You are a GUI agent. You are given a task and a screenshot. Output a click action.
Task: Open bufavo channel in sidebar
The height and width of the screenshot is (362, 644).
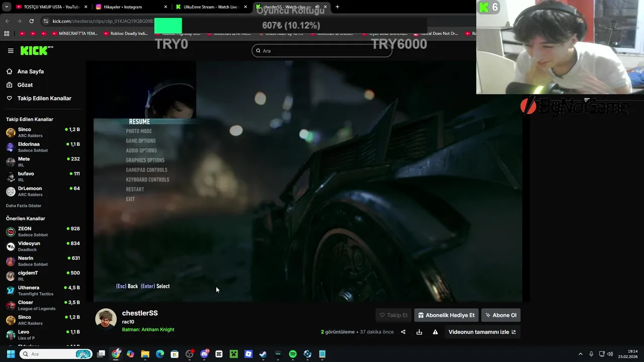[x=43, y=176]
